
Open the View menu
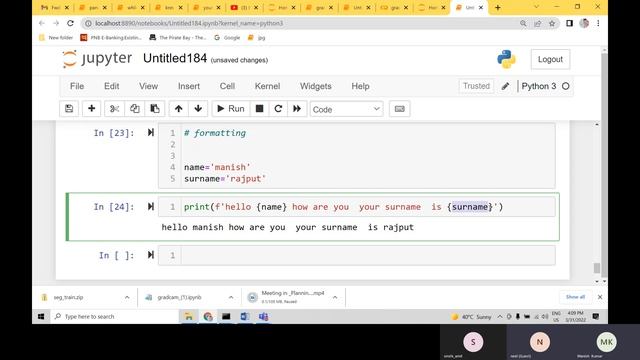(148, 86)
